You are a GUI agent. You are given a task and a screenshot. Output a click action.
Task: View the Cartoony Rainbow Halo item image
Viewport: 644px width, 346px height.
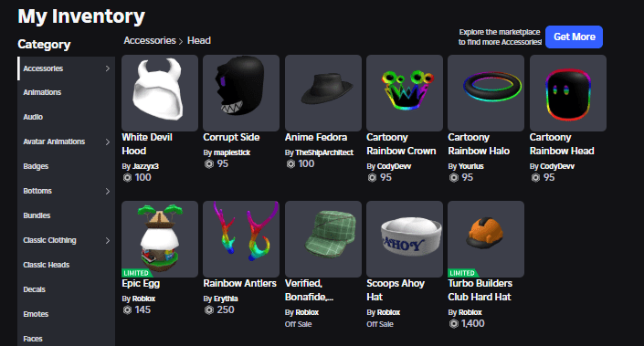point(486,93)
